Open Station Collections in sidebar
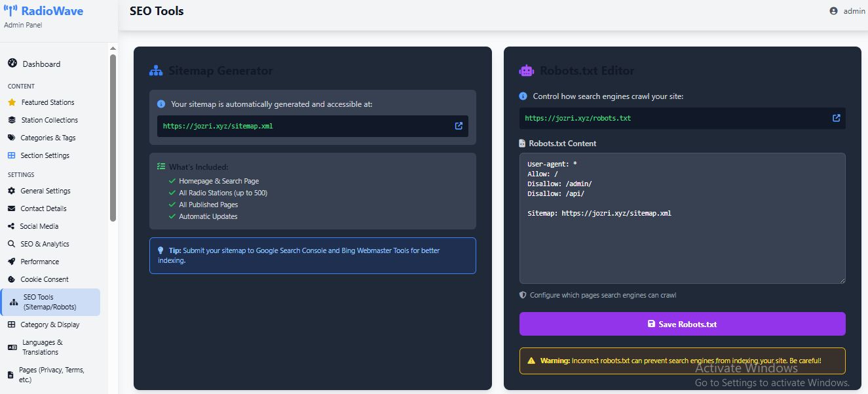This screenshot has width=868, height=394. (x=49, y=120)
